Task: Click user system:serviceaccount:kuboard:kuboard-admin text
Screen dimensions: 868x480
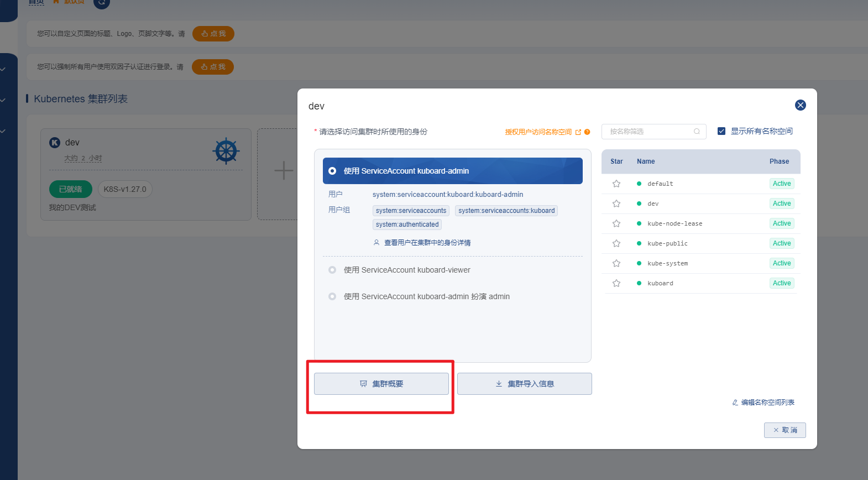Action: click(x=448, y=195)
